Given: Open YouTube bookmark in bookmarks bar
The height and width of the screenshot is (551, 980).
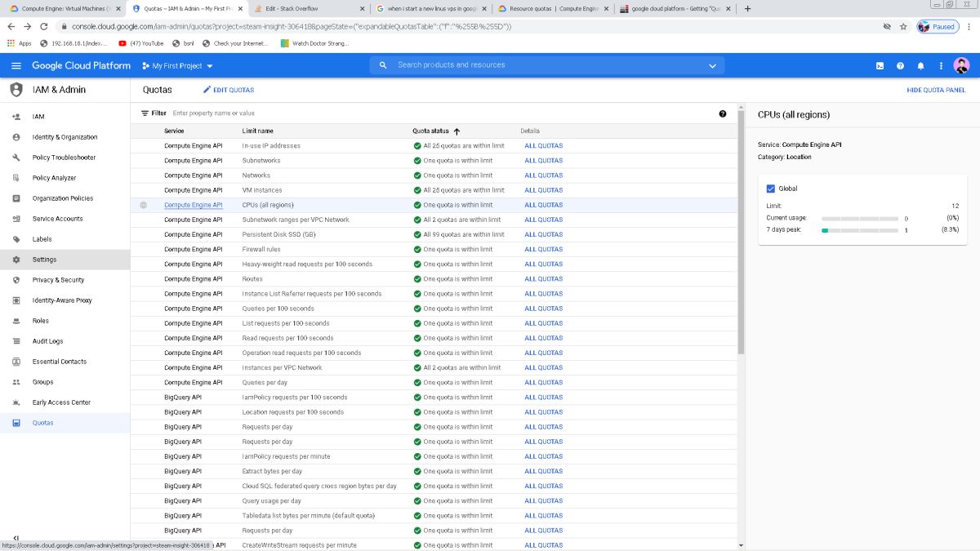Looking at the screenshot, I should [140, 43].
